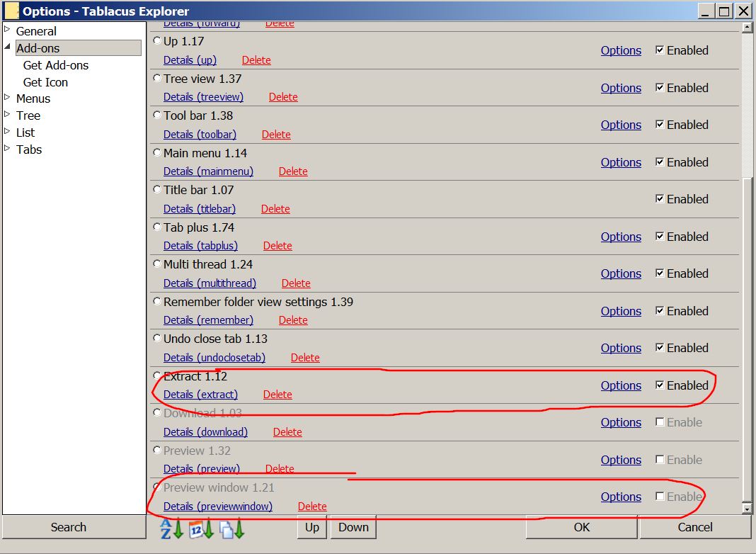Toggle Enabled checkbox for Tool bar 1.38

click(660, 124)
